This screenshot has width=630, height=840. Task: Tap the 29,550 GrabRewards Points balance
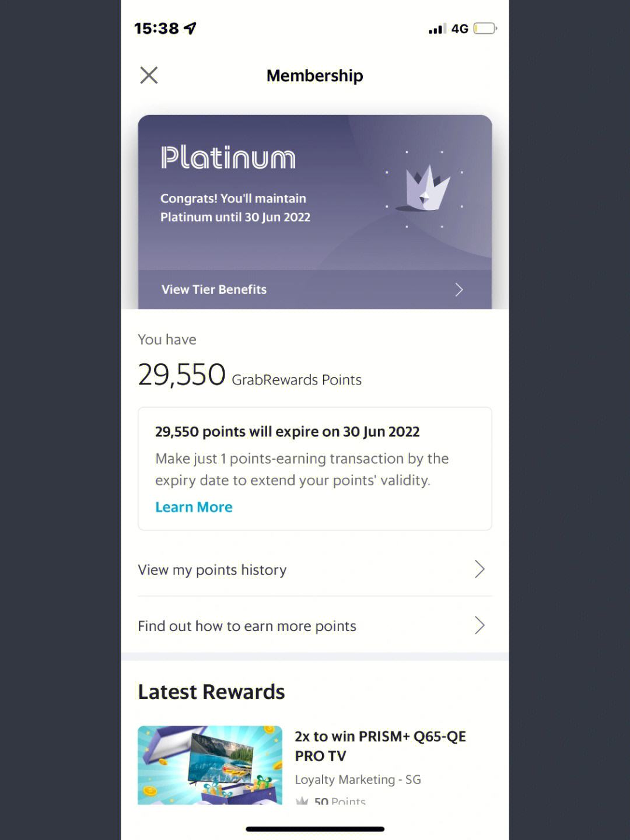[250, 375]
